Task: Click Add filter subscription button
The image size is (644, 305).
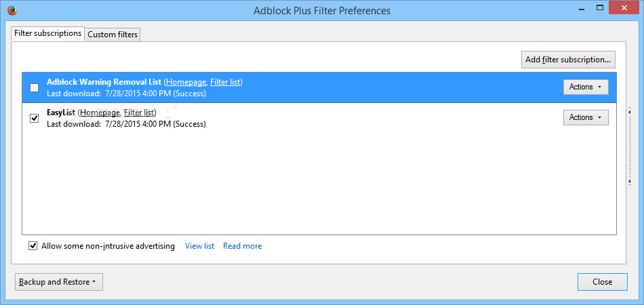Action: click(x=568, y=60)
